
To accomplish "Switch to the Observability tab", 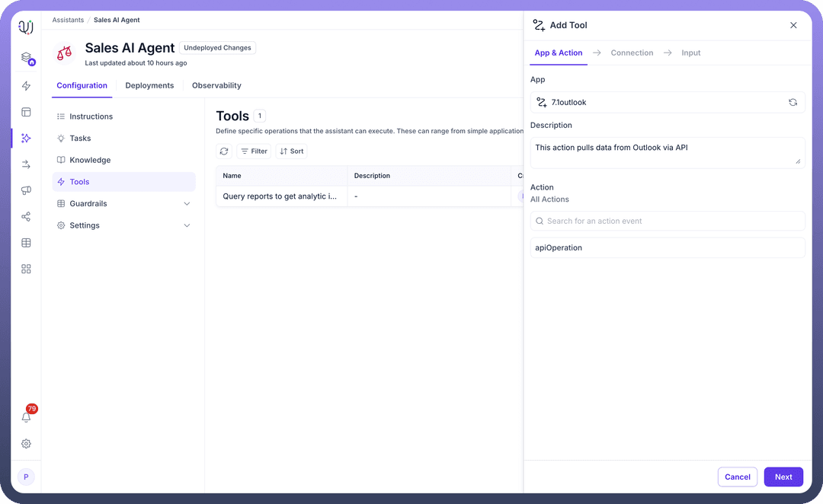I will [216, 85].
